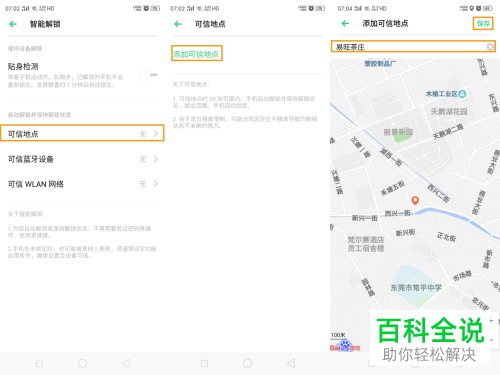Select 东莞市常平中学 on the map
The width and height of the screenshot is (500, 375).
pyautogui.click(x=416, y=287)
